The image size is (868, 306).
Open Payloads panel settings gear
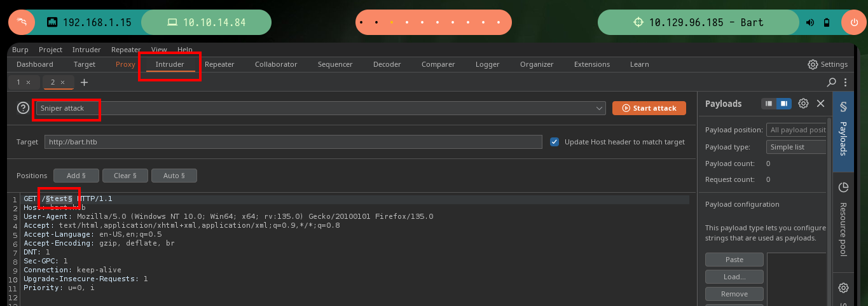click(803, 104)
